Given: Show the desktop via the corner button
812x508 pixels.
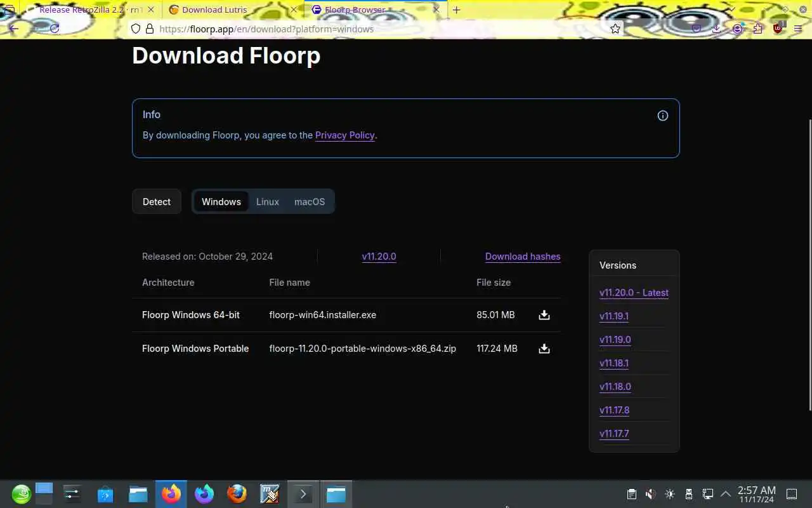Looking at the screenshot, I should click(792, 494).
